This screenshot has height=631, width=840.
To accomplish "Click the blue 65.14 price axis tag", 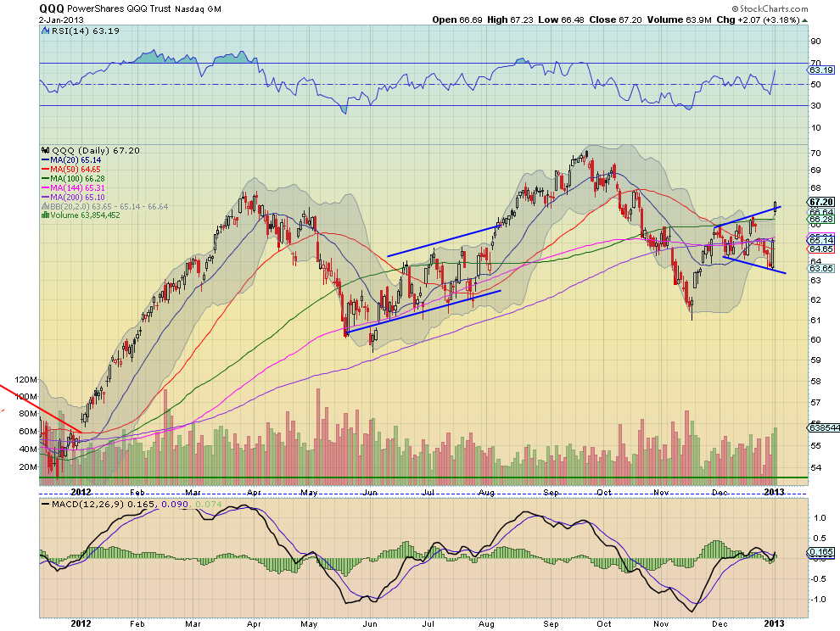I will [x=821, y=241].
